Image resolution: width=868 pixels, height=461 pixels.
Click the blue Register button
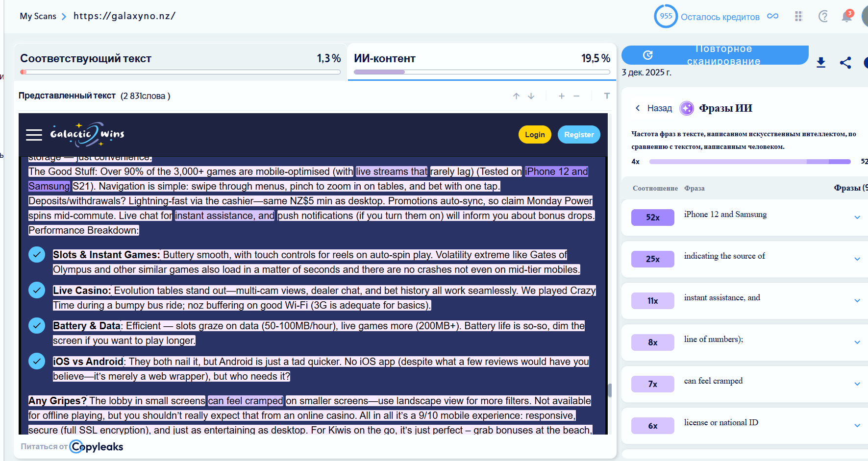click(579, 135)
